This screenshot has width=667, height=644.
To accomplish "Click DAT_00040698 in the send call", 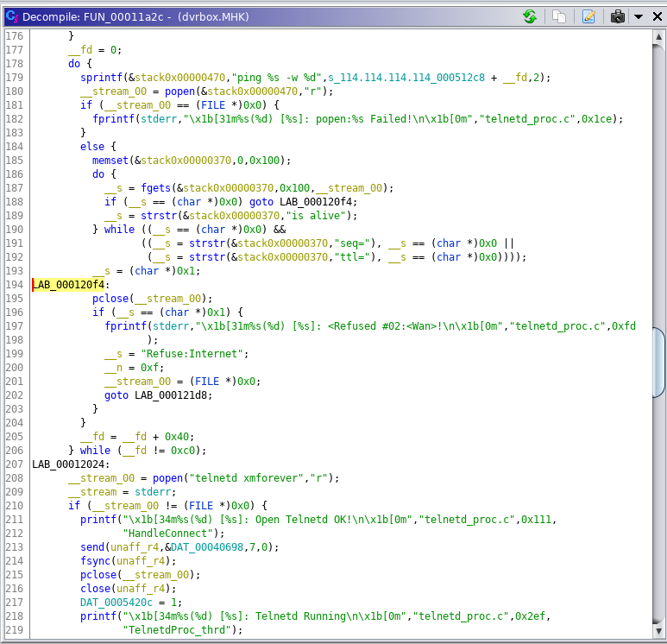I will [207, 547].
